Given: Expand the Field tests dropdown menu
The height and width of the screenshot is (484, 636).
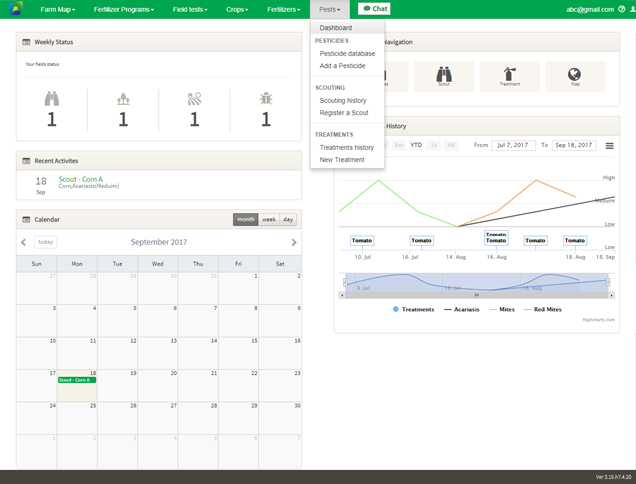Looking at the screenshot, I should [x=190, y=9].
